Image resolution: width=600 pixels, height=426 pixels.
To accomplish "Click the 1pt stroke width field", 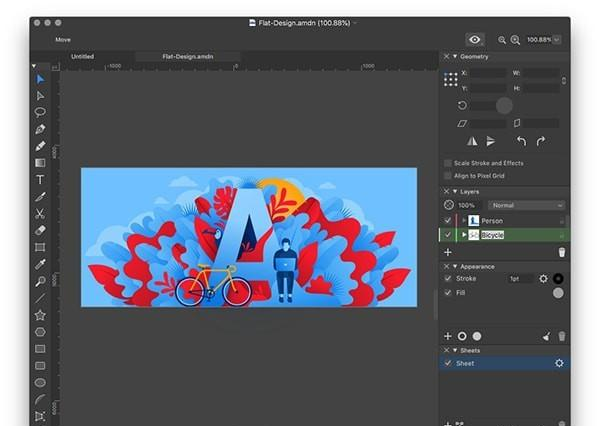I will click(519, 278).
